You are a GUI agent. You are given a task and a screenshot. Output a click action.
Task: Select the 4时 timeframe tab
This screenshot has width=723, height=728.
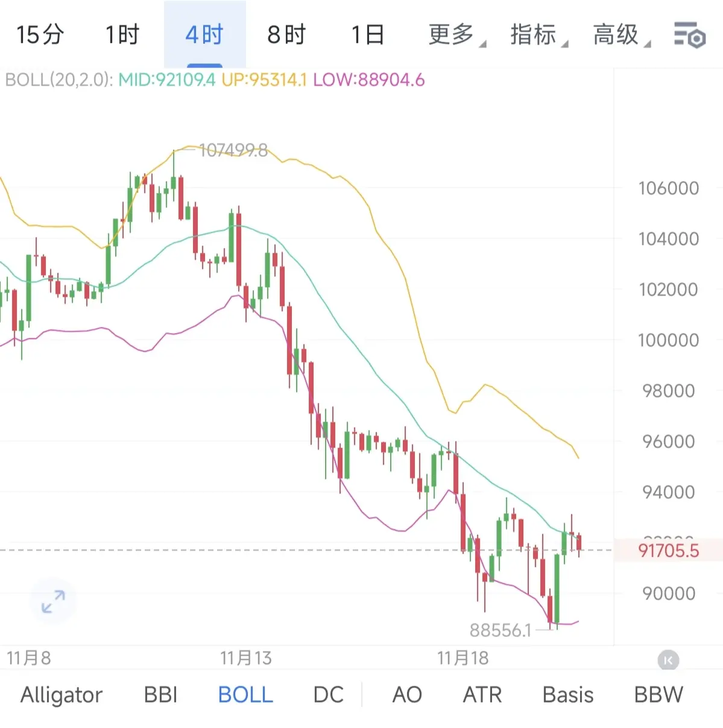click(x=204, y=34)
